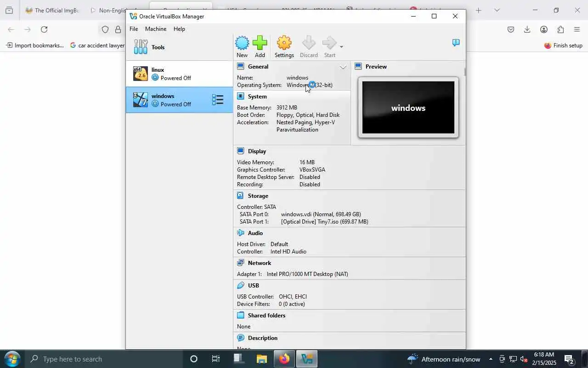The width and height of the screenshot is (588, 368).
Task: Click the Start arrow icon
Action: pyautogui.click(x=329, y=43)
